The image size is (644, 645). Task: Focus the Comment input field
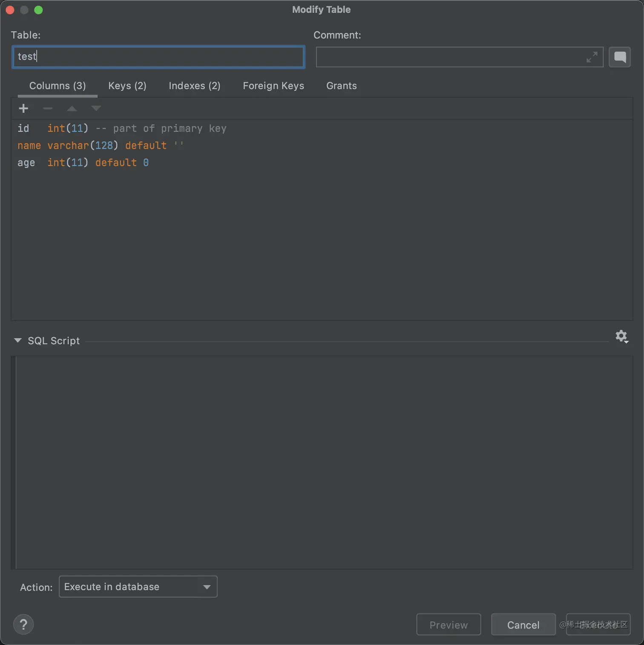pyautogui.click(x=460, y=57)
